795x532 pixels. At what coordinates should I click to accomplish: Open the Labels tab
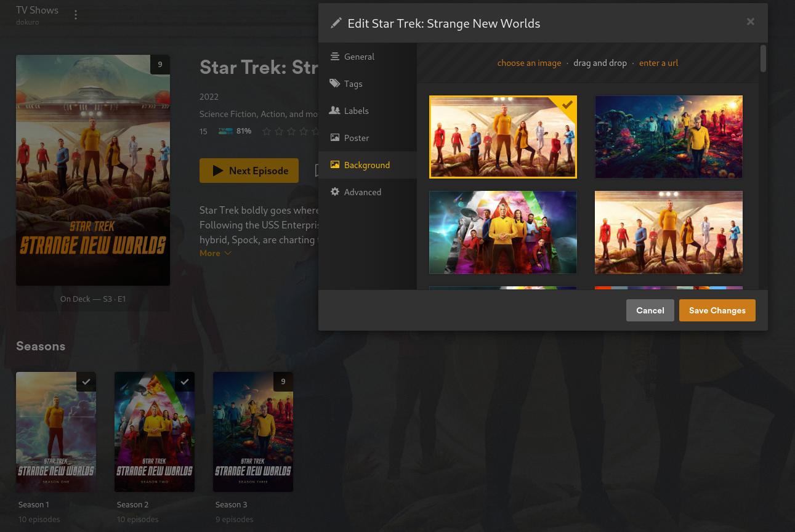[x=368, y=111]
